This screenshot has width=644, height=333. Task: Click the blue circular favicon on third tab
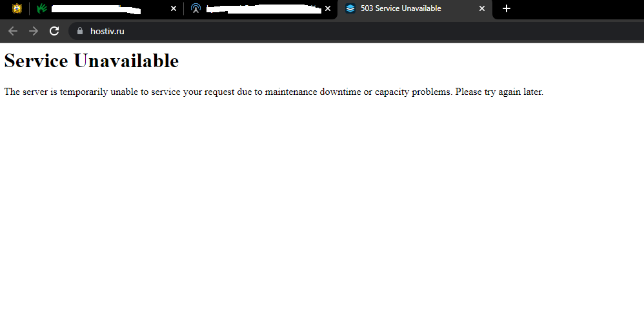196,8
